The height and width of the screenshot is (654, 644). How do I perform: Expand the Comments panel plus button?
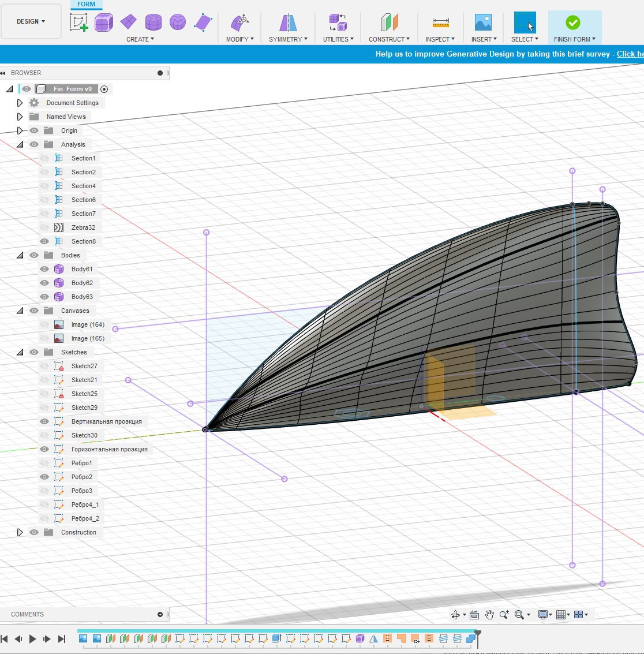coord(160,614)
